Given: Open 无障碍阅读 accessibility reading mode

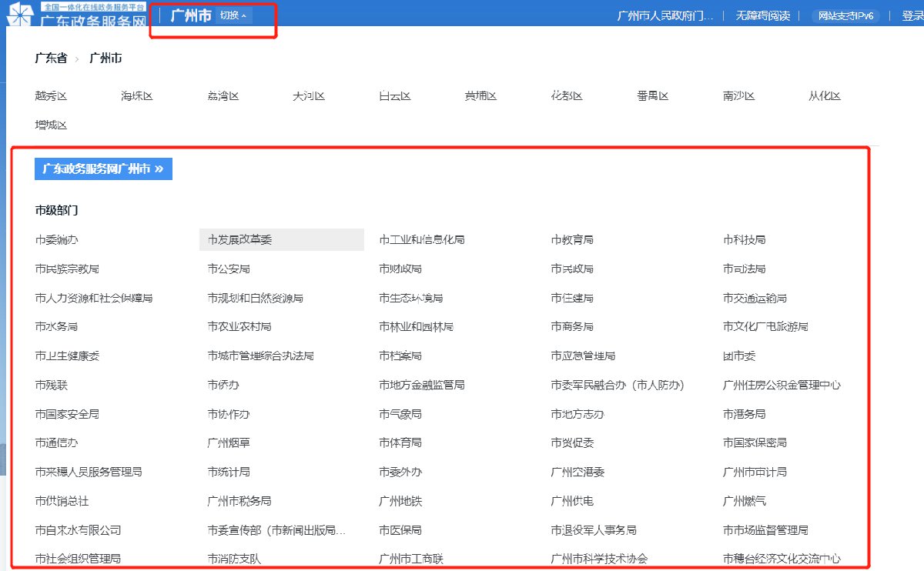Looking at the screenshot, I should [x=762, y=15].
